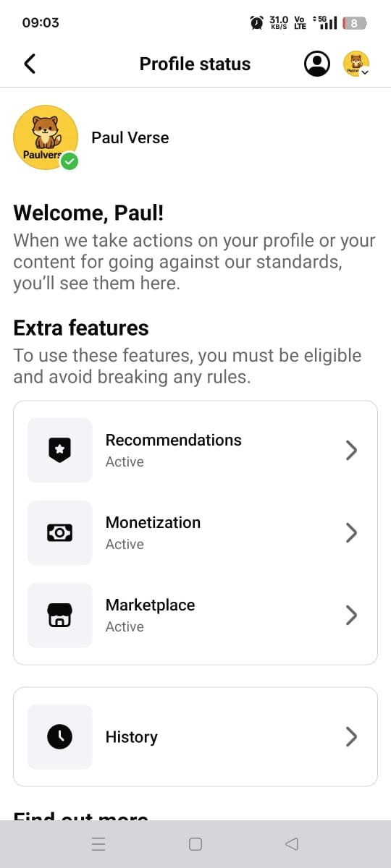Tap the Android home navigation button
Image resolution: width=391 pixels, height=868 pixels.
coord(195,844)
